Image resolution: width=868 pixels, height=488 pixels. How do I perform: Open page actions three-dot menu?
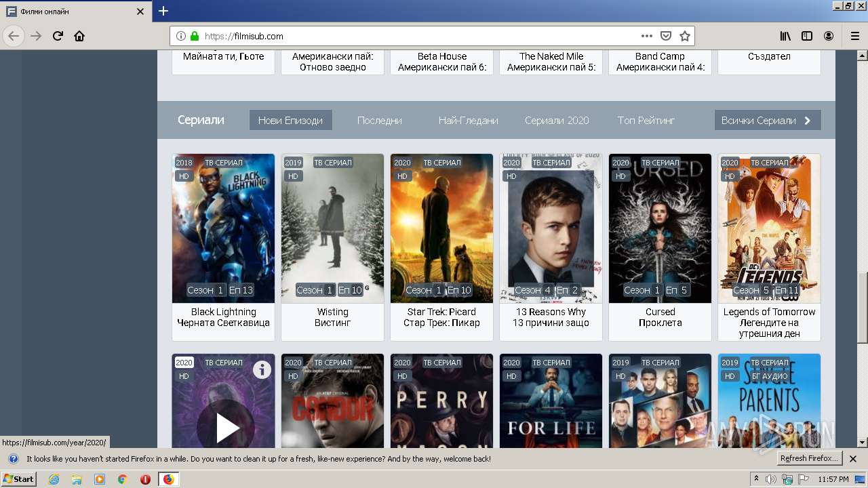[647, 36]
